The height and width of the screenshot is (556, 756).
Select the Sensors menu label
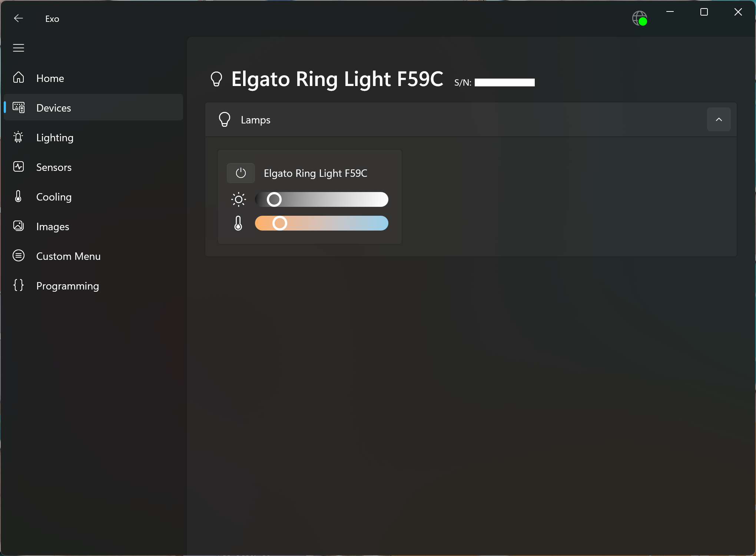click(x=54, y=167)
